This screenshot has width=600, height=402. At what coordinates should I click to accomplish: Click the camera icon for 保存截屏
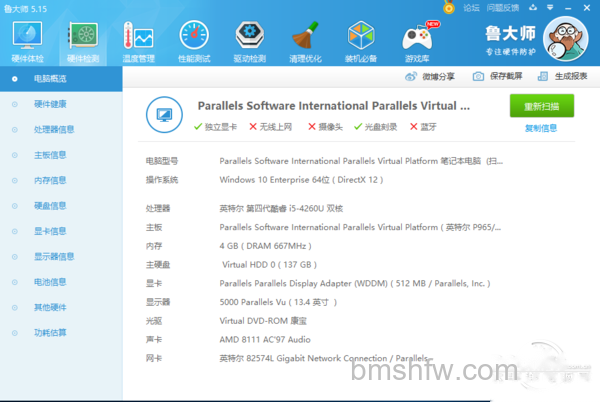pyautogui.click(x=478, y=76)
